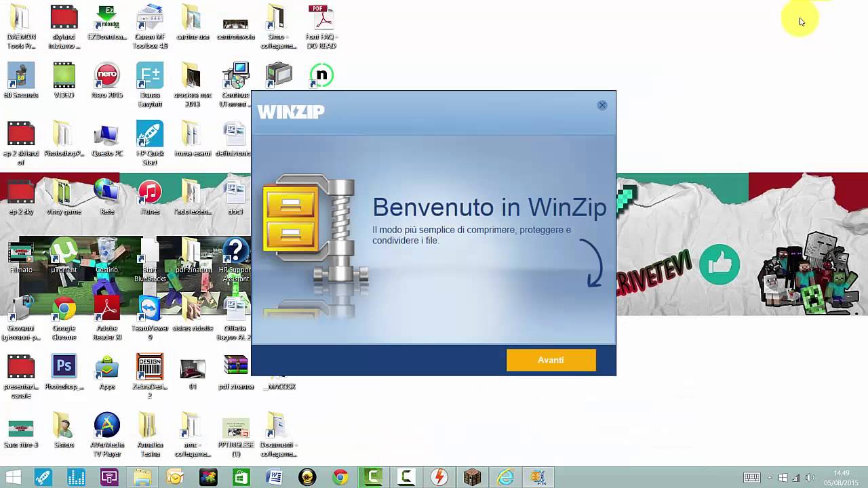
Task: Select the EZDownloader desktop shortcut
Action: coord(106,22)
